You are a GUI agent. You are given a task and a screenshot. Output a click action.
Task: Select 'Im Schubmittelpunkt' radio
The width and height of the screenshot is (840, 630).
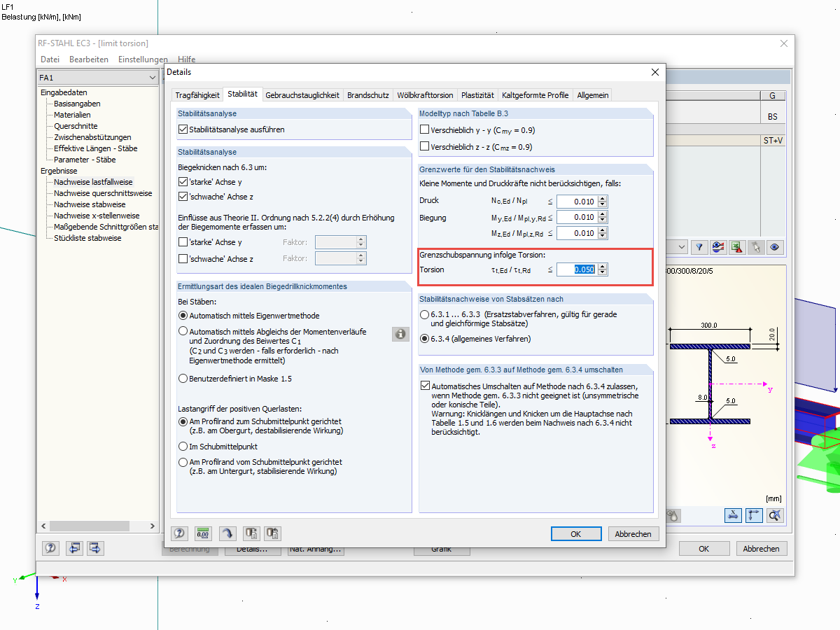[183, 446]
